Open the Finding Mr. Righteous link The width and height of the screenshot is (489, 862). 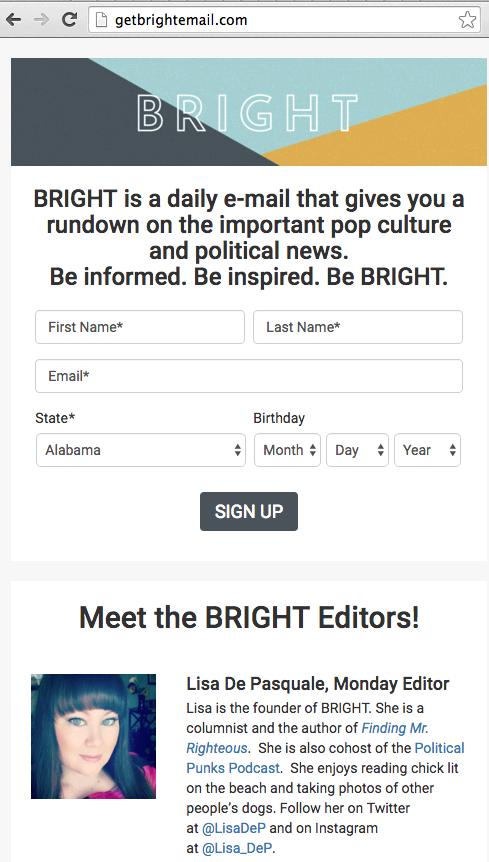[x=307, y=738]
